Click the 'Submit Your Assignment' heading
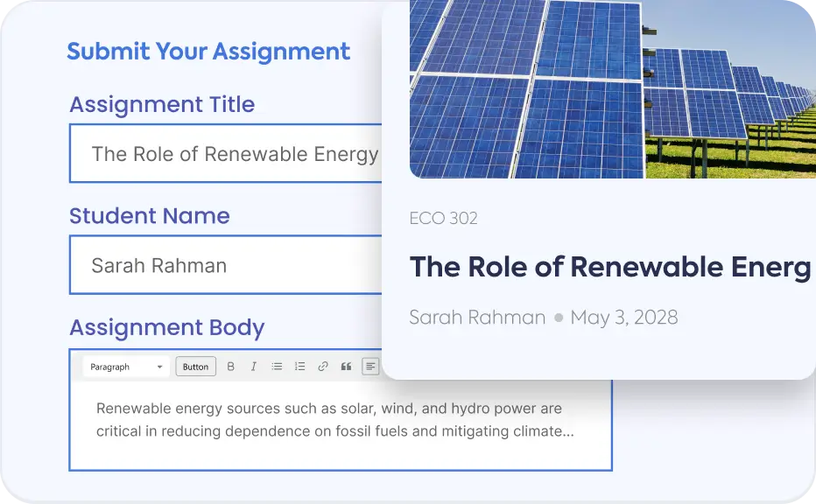Viewport: 816px width, 504px height. 208,52
